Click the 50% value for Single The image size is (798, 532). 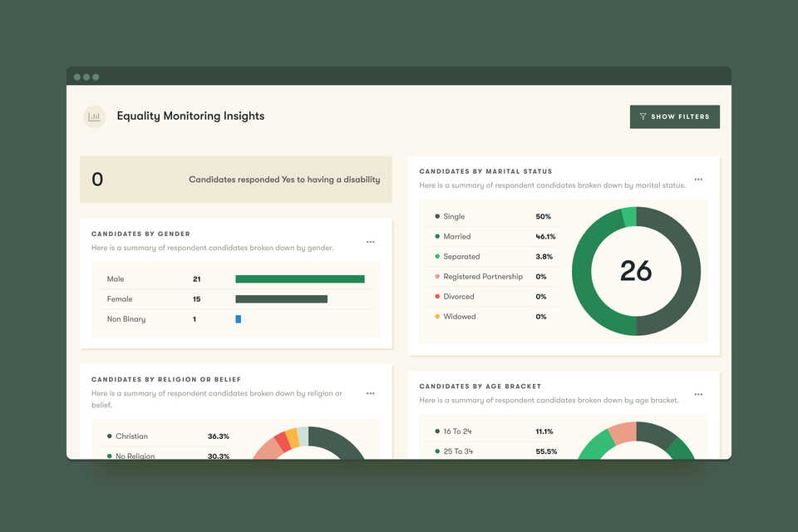pos(543,216)
